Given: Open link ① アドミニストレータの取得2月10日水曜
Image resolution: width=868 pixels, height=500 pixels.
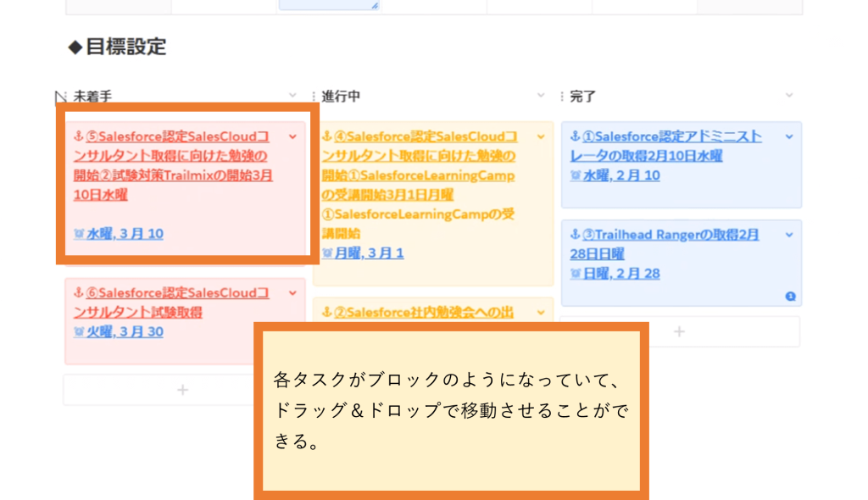Looking at the screenshot, I should tap(666, 146).
